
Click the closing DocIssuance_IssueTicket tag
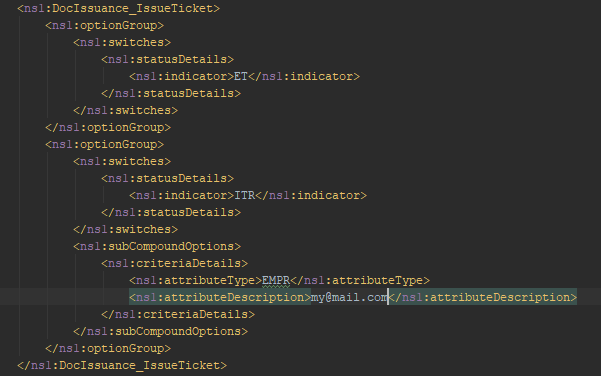pos(122,365)
